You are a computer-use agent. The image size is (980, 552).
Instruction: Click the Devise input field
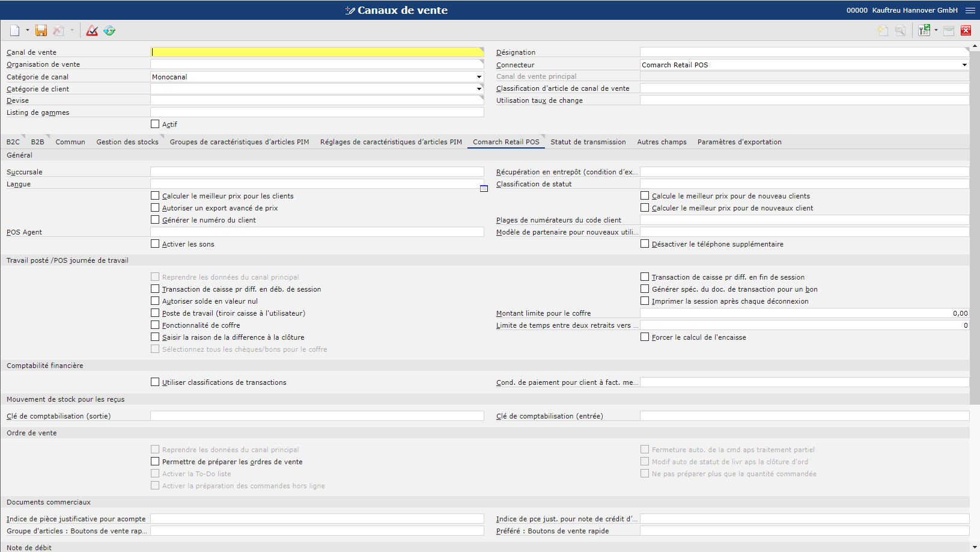click(x=317, y=100)
